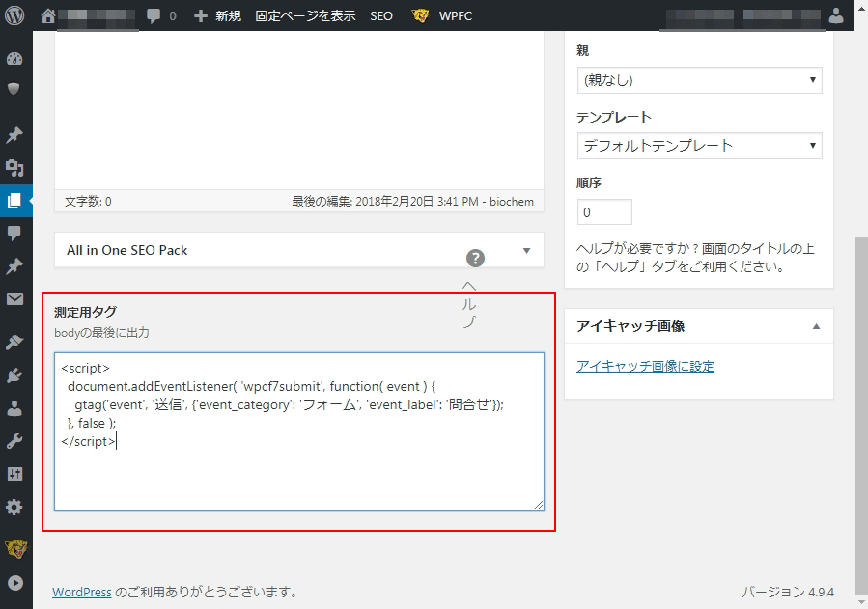Open the WordPress footer link
868x609 pixels.
pos(82,592)
